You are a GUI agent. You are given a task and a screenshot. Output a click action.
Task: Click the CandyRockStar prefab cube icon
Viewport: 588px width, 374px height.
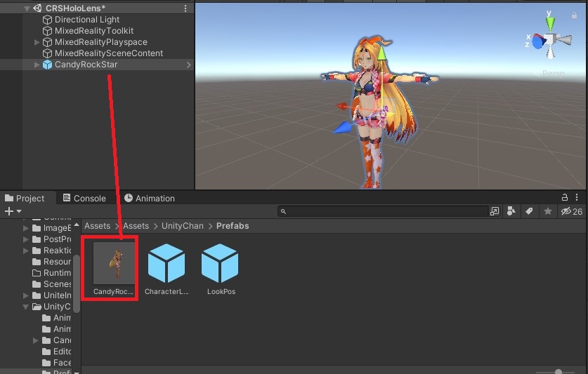(x=47, y=65)
